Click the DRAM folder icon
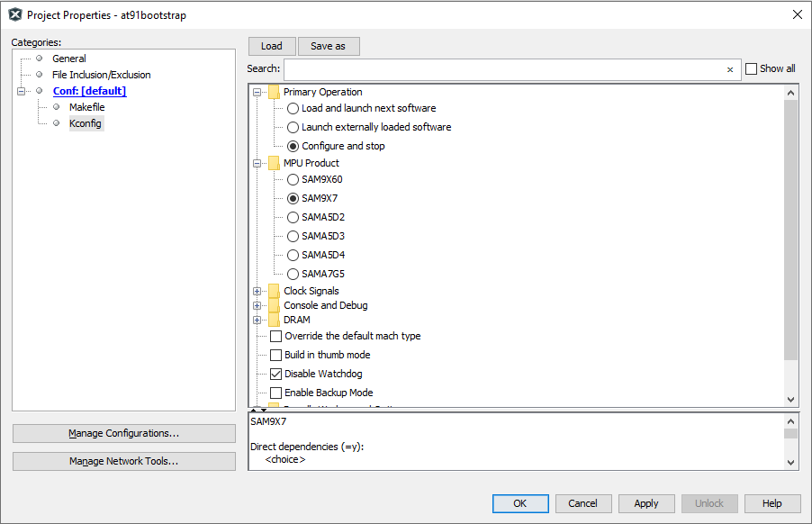This screenshot has height=524, width=812. [x=274, y=320]
